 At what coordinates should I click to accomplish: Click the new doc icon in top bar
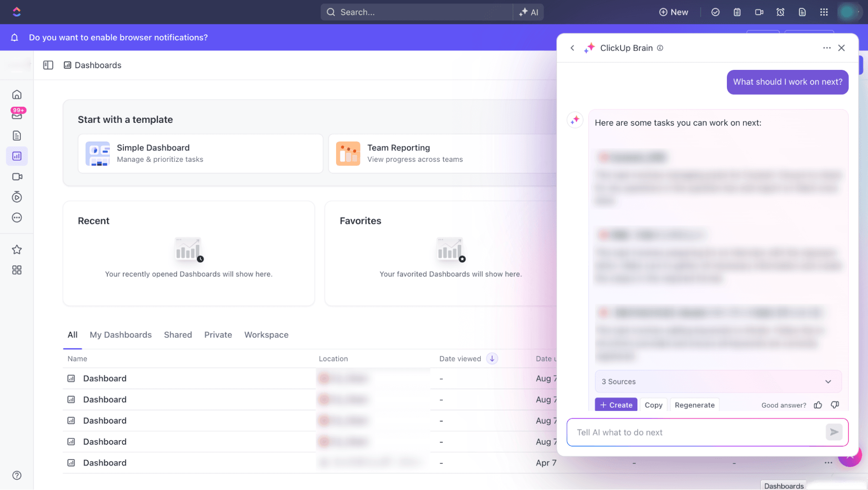tap(802, 12)
